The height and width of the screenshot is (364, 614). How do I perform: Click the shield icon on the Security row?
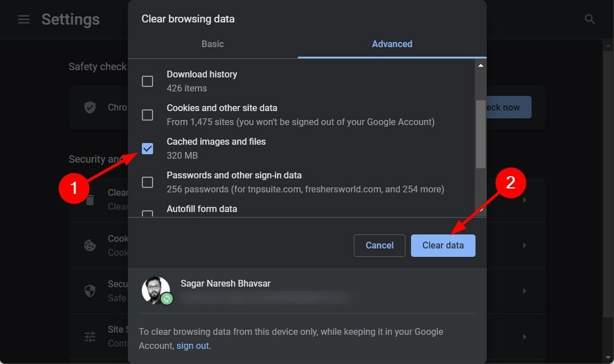[90, 291]
